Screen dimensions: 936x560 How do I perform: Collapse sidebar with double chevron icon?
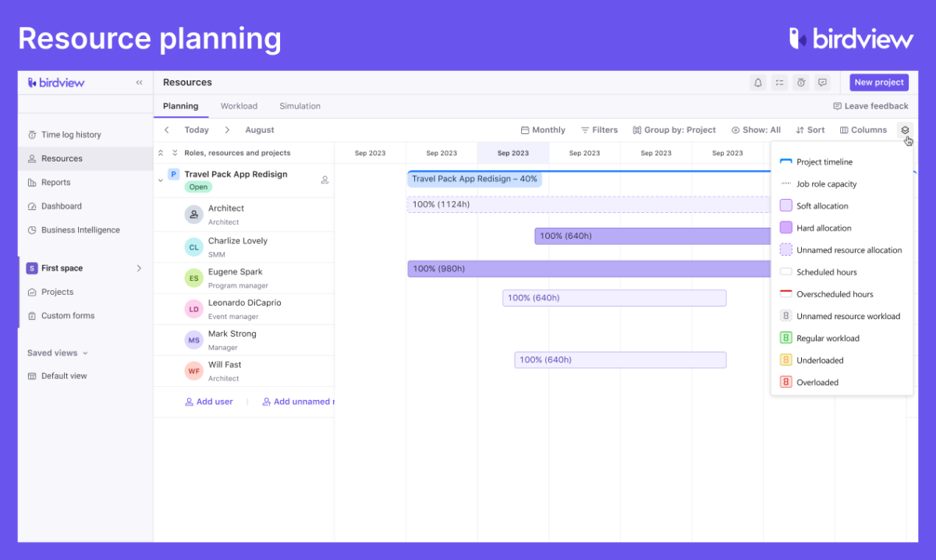tap(140, 83)
